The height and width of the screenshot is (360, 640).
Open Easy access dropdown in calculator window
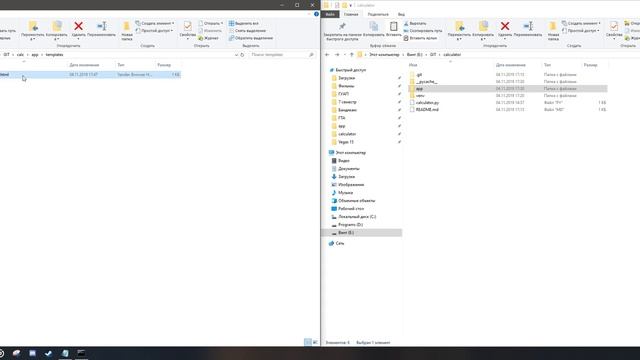pos(580,31)
